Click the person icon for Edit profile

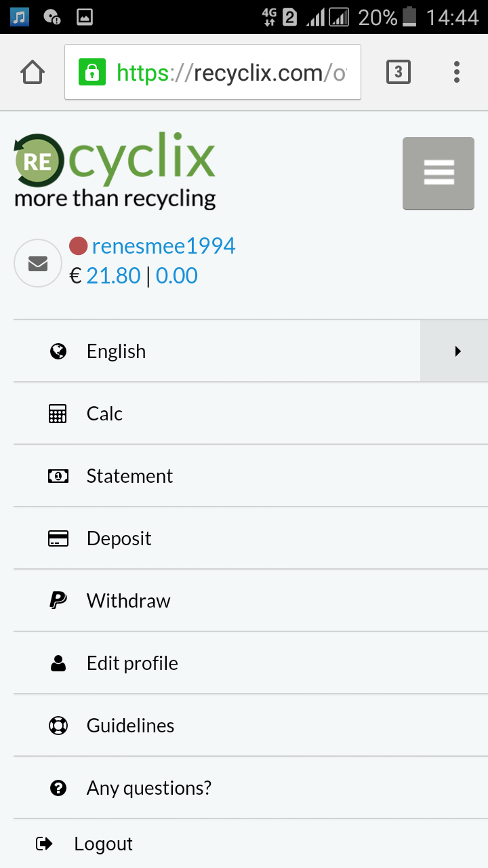coord(58,663)
